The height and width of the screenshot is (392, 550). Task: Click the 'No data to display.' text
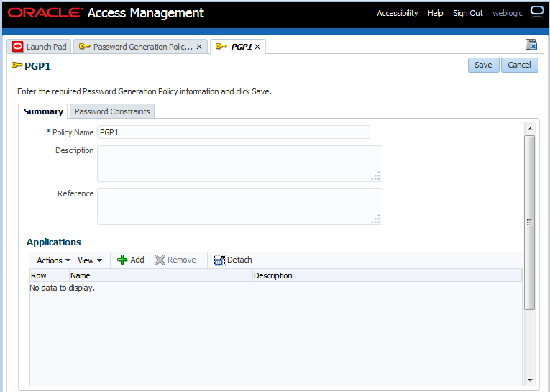tap(63, 288)
